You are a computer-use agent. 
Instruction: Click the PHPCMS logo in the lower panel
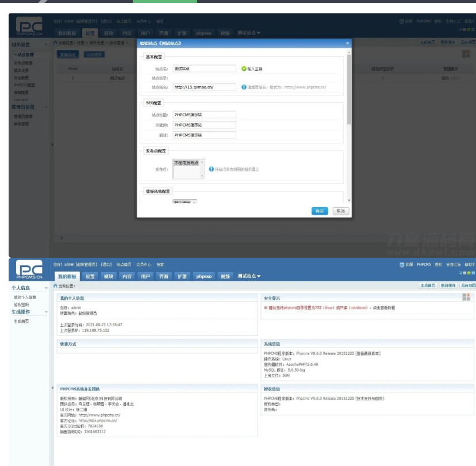pos(29,270)
